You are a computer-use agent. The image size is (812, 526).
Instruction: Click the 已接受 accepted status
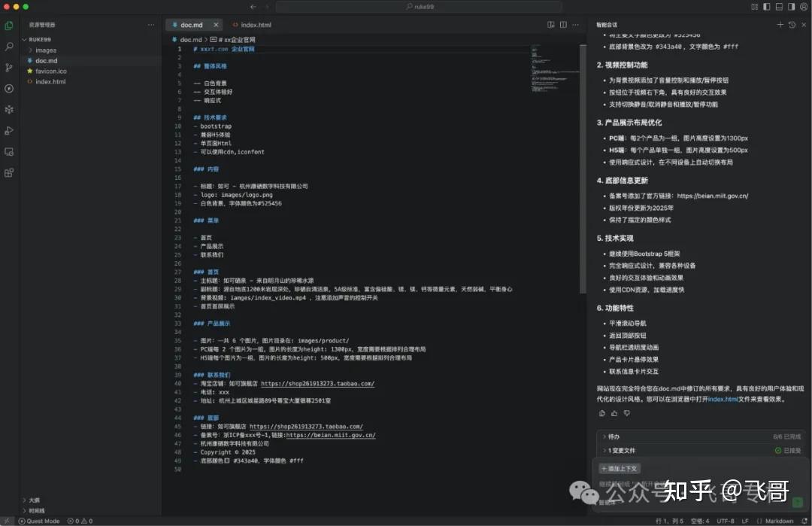pyautogui.click(x=788, y=450)
